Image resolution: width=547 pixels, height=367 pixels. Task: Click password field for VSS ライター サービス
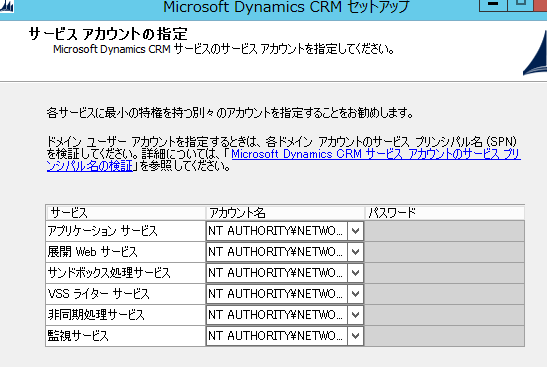click(x=444, y=294)
